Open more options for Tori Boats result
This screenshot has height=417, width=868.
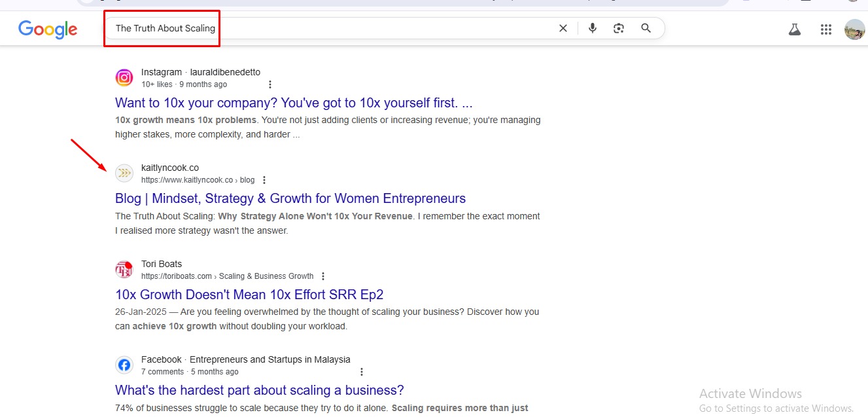[x=323, y=276]
